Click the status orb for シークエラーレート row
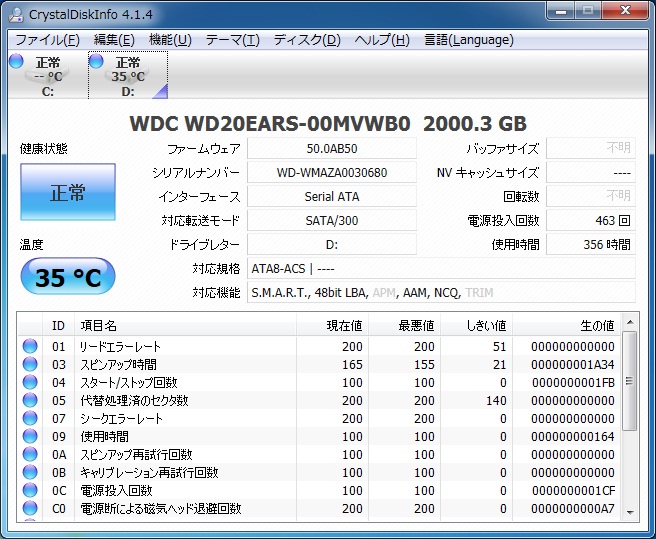Viewport: 656px width, 539px height. [30, 418]
